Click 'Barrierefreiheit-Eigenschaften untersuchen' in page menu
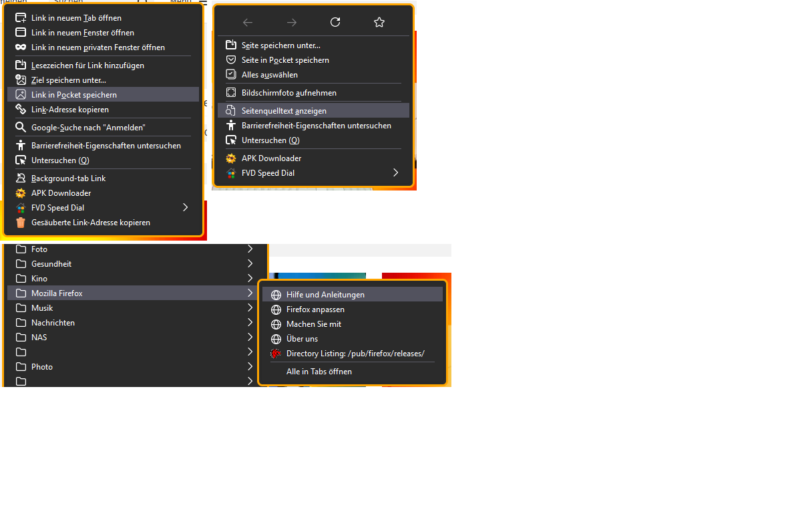Image resolution: width=812 pixels, height=514 pixels. [x=313, y=125]
